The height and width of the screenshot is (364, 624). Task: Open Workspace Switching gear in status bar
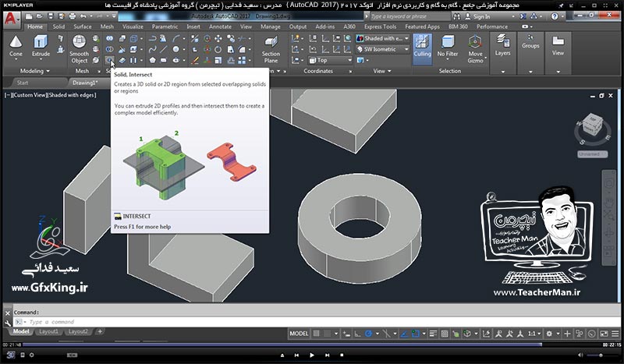click(549, 334)
